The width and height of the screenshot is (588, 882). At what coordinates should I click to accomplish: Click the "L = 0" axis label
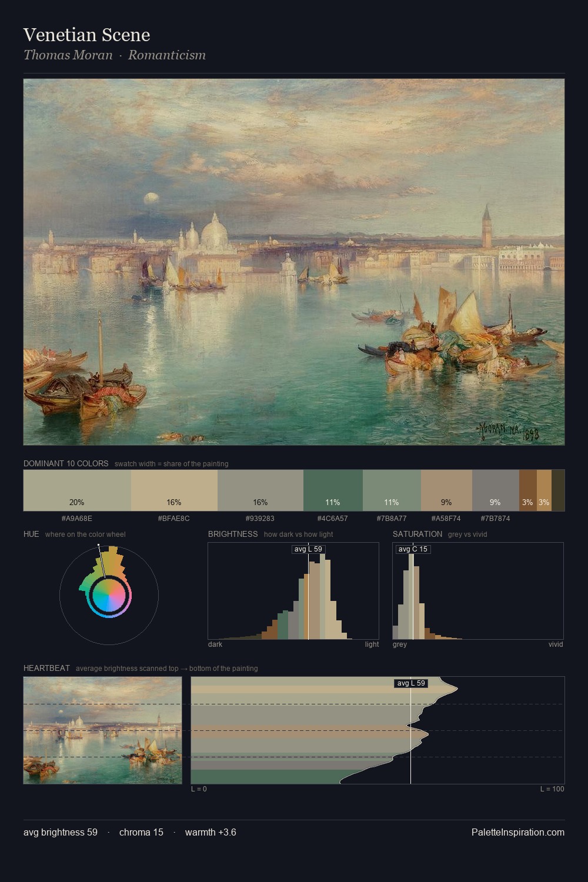click(x=199, y=789)
